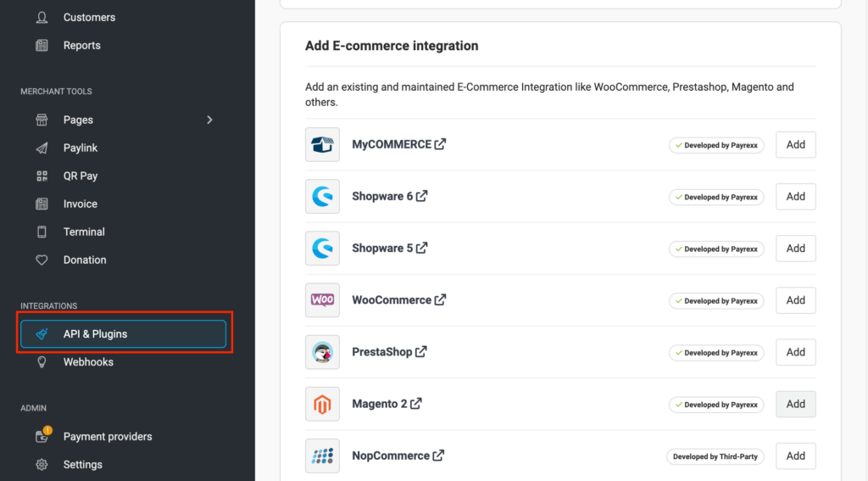Add the WooCommerce integration
The width and height of the screenshot is (868, 481).
coord(795,300)
